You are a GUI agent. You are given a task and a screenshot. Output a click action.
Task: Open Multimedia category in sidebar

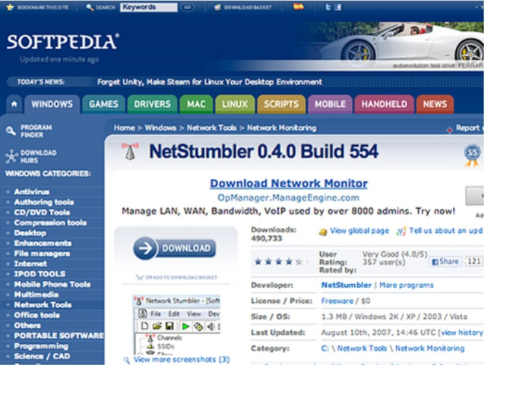[x=36, y=295]
